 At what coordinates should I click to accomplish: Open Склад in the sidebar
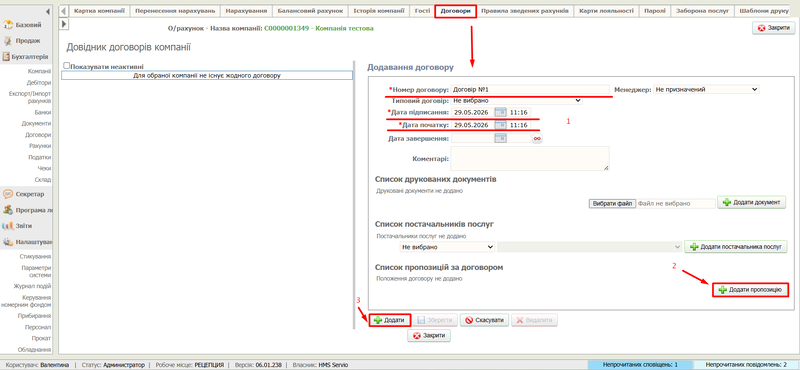(x=43, y=179)
